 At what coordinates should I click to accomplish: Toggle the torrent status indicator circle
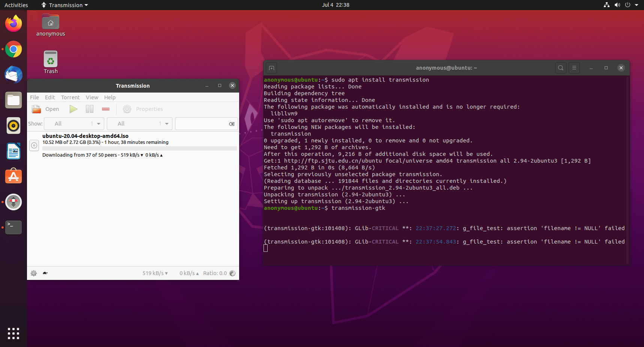34,145
